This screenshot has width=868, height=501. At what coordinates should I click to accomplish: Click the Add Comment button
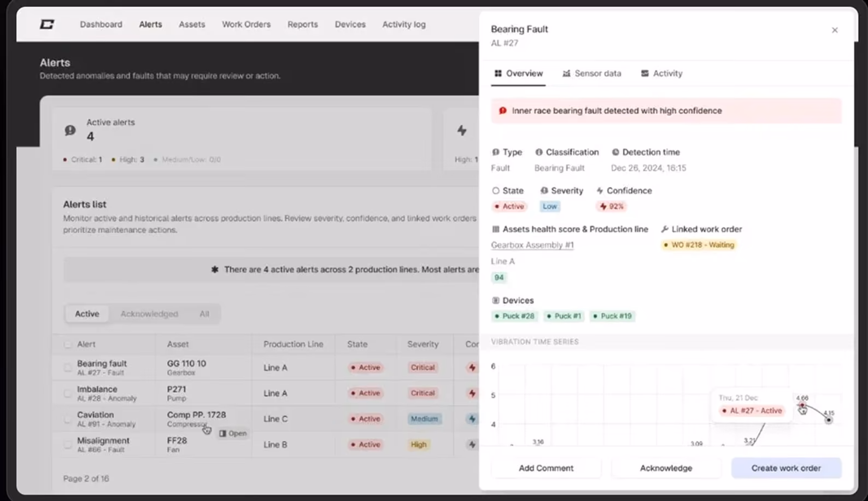(546, 468)
